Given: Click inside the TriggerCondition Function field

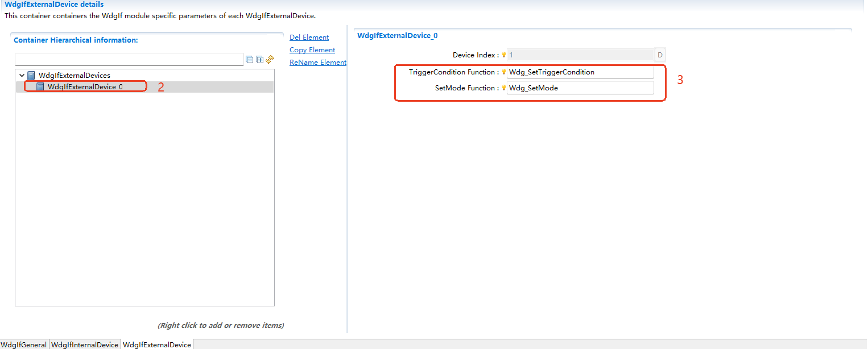Looking at the screenshot, I should (x=580, y=72).
